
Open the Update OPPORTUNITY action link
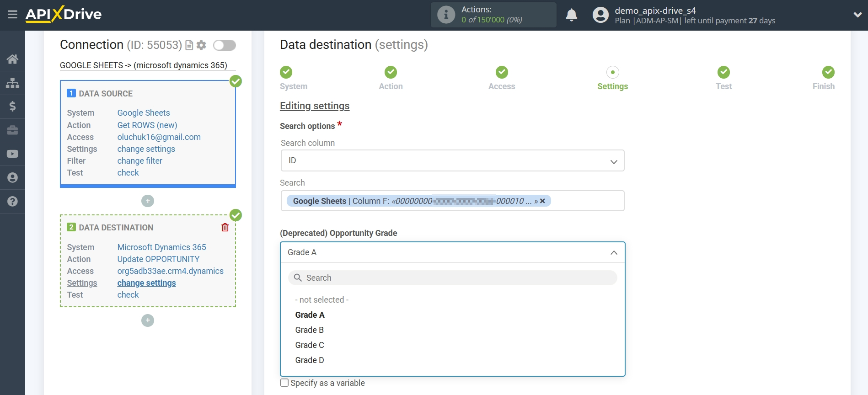[x=158, y=259]
